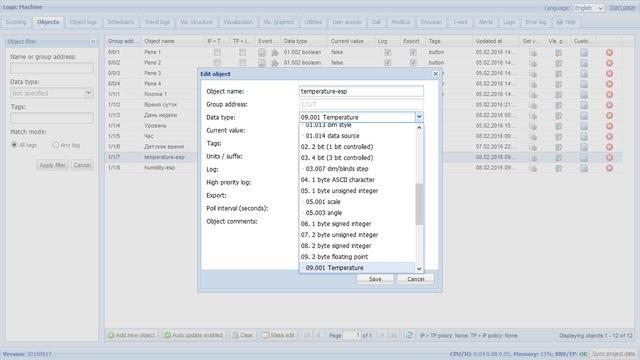Open vis. parameters for День недели row
The width and height of the screenshot is (640, 360).
pos(558,115)
